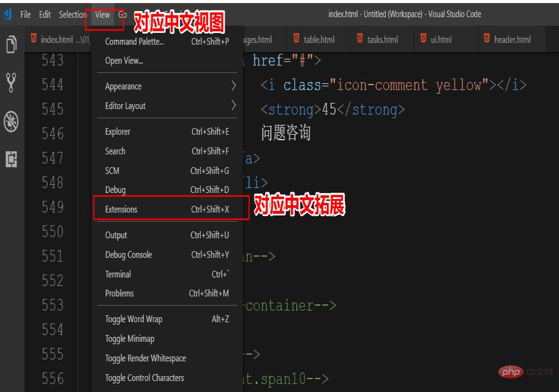The width and height of the screenshot is (559, 392).
Task: Open the File menu
Action: click(25, 14)
